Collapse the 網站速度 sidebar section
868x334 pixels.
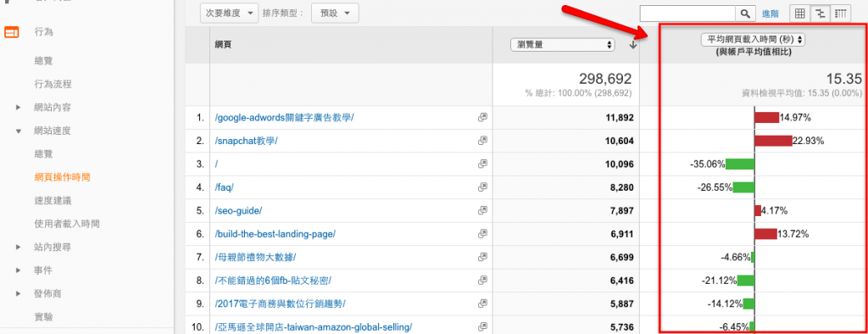coord(19,131)
